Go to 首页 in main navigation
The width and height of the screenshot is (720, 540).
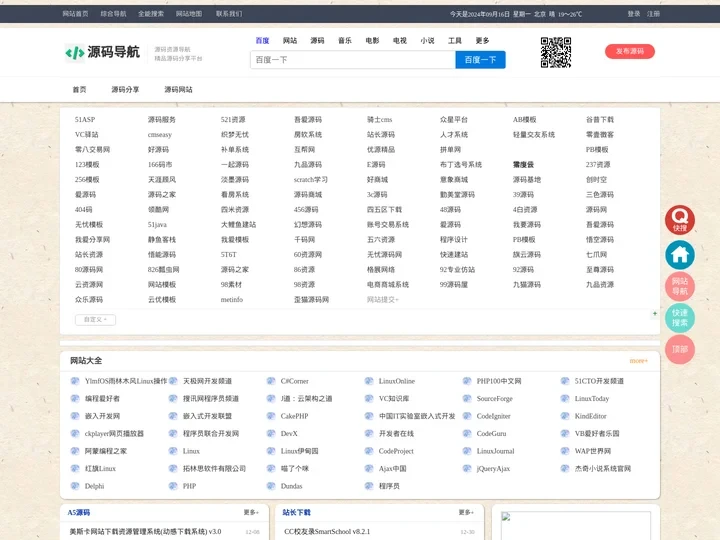pyautogui.click(x=79, y=90)
